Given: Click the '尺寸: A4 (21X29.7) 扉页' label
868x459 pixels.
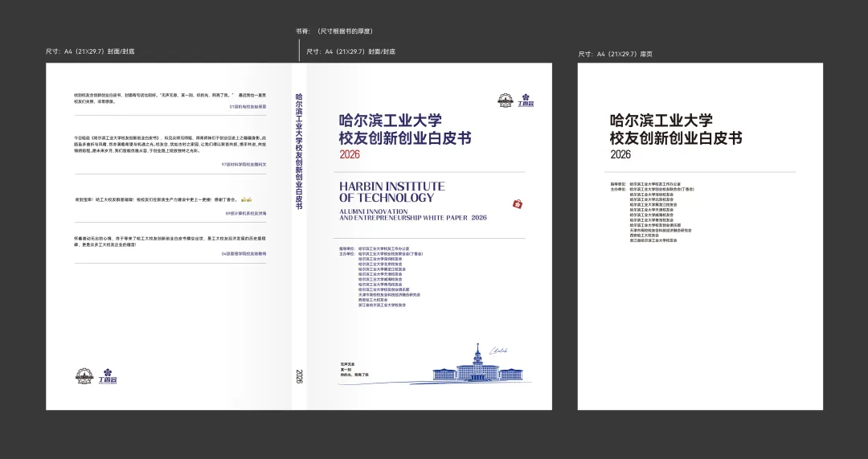Looking at the screenshot, I should click(615, 55).
